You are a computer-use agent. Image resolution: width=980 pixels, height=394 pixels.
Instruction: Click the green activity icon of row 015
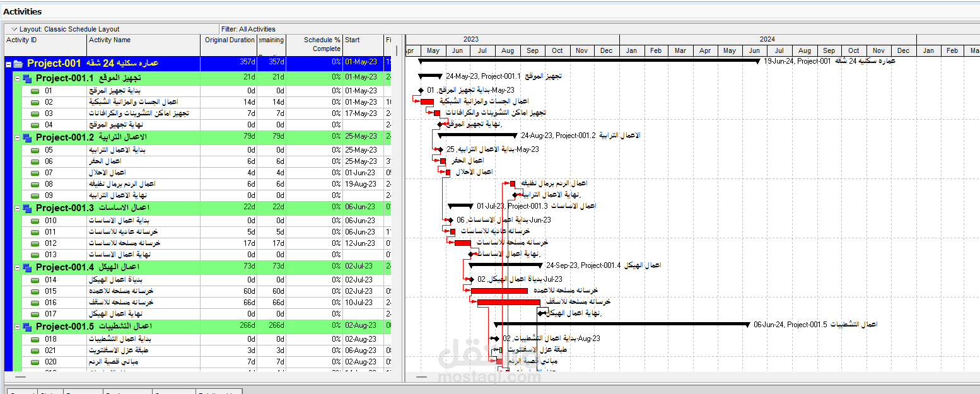coord(35,291)
